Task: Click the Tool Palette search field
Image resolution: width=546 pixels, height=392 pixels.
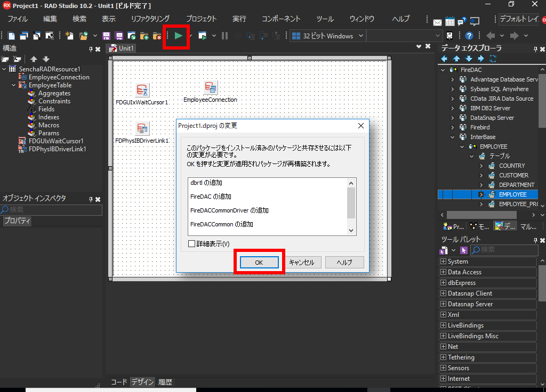Action: [504, 250]
